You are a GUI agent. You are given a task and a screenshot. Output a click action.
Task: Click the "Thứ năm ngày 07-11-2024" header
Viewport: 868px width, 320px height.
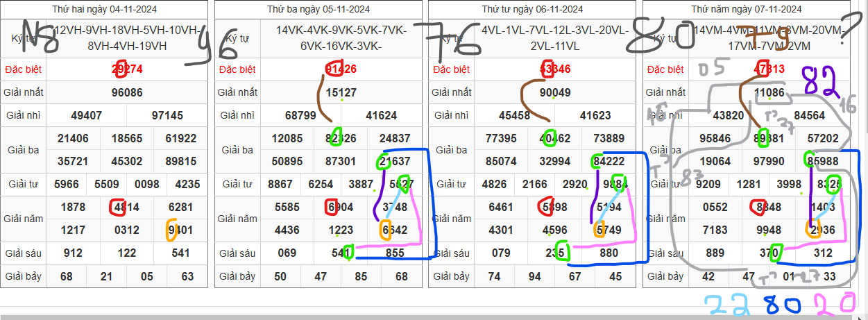[747, 10]
